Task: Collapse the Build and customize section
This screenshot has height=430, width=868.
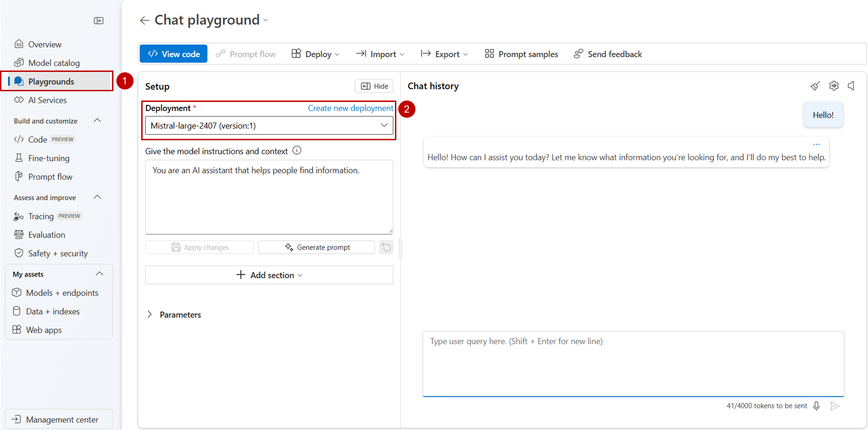Action: [97, 121]
